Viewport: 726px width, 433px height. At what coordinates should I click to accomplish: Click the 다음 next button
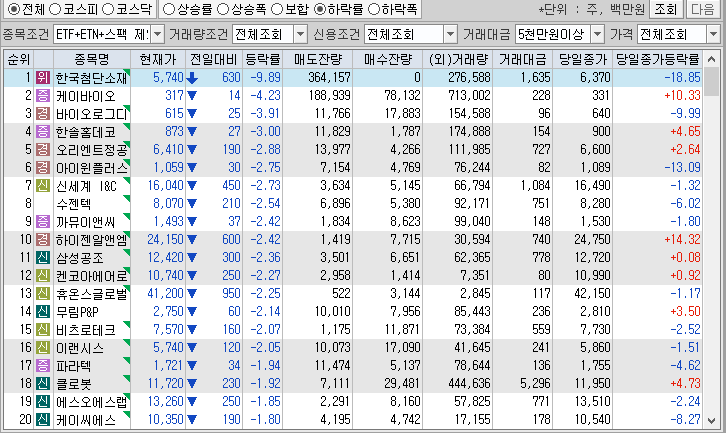pyautogui.click(x=703, y=9)
